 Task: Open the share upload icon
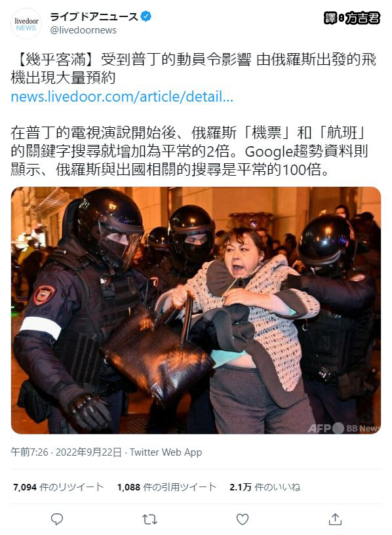[335, 519]
